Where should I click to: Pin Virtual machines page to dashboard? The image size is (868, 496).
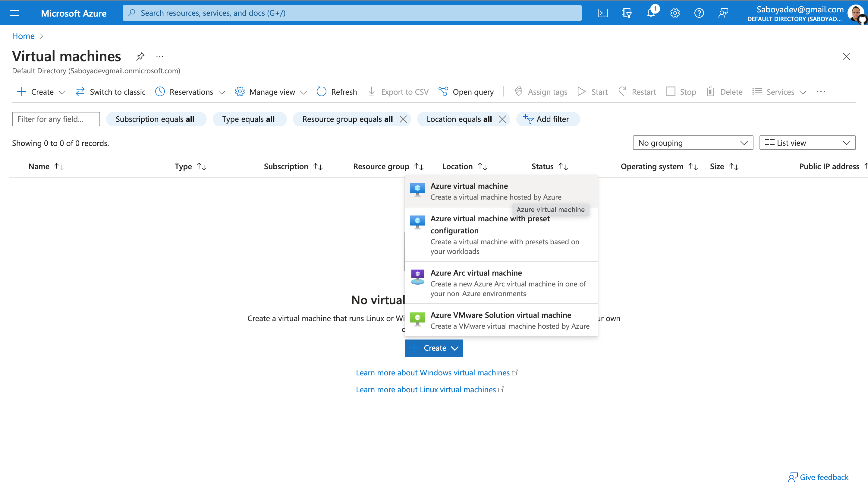coord(140,56)
